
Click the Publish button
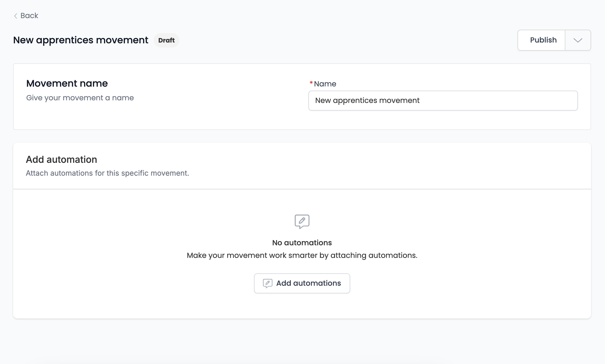541,40
